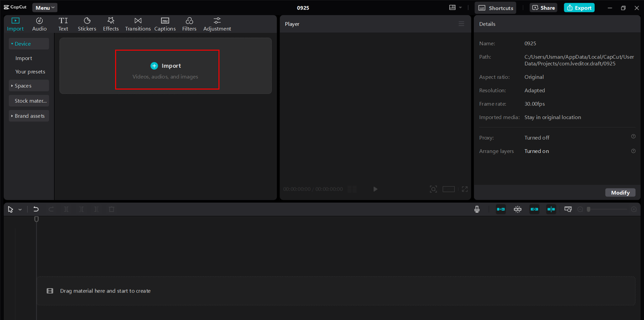Click the player fullscreen icon
This screenshot has height=320, width=644.
coord(464,189)
